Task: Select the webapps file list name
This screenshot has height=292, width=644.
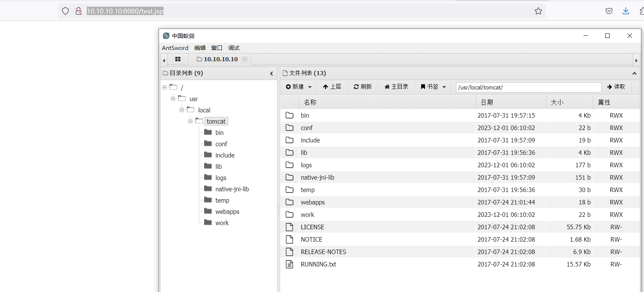Action: click(313, 202)
